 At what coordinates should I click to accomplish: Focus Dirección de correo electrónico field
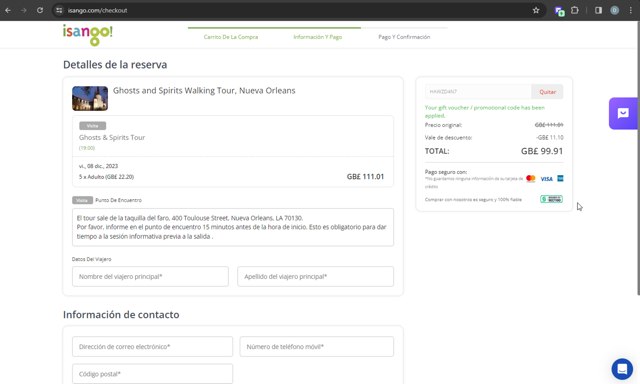[153, 346]
